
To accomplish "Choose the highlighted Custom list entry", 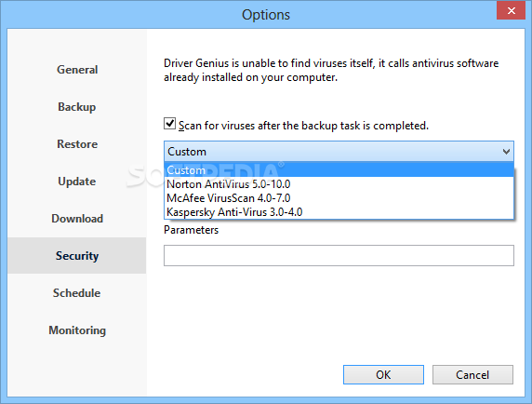I will [339, 170].
